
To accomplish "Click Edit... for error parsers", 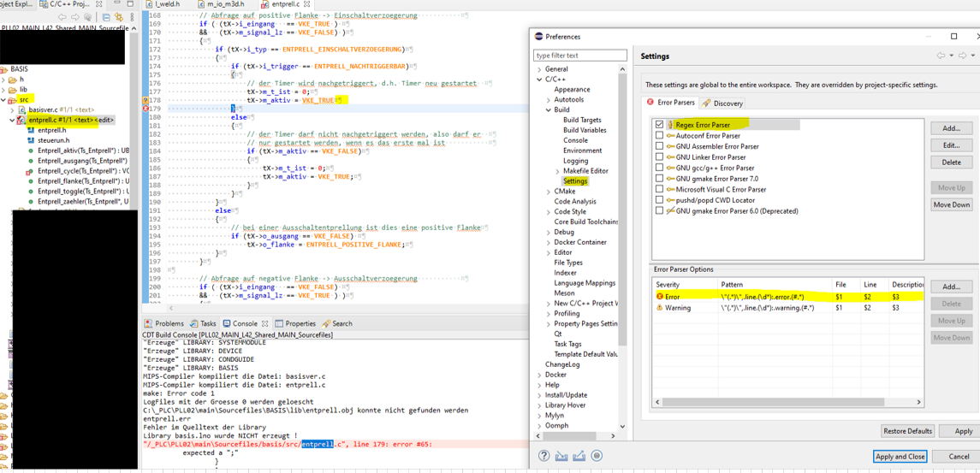I will point(951,145).
